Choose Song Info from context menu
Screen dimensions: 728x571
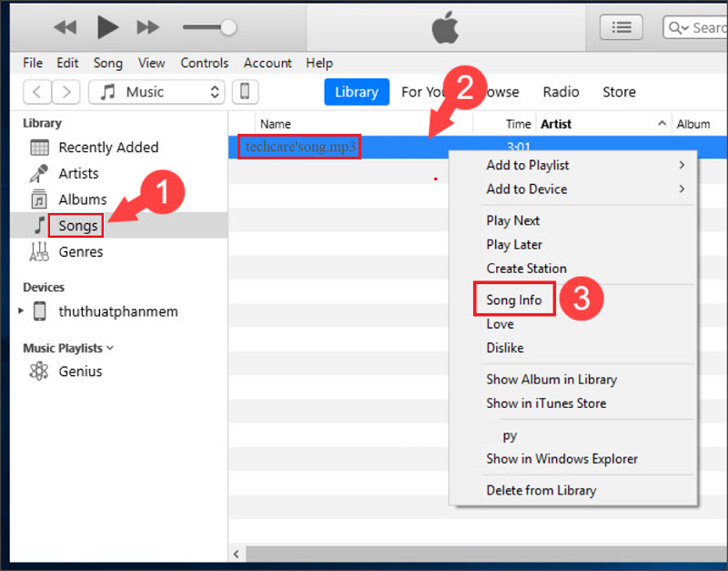[x=514, y=301]
